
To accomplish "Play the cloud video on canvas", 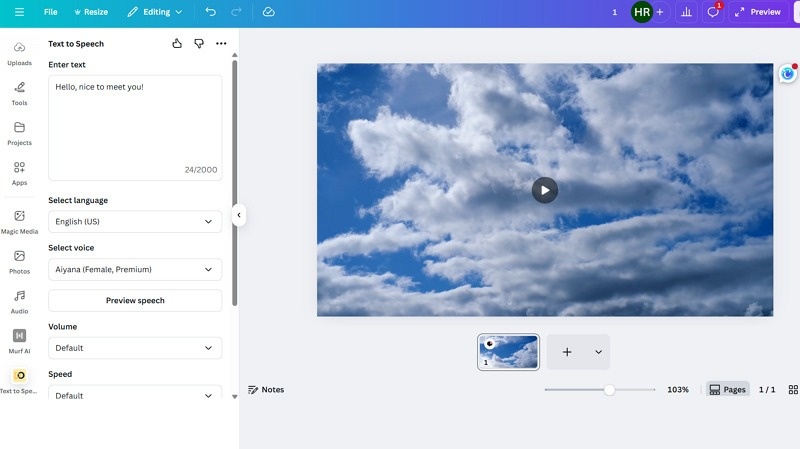I will 545,190.
